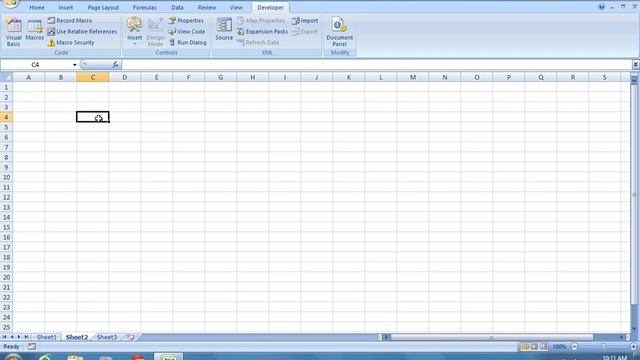640x360 pixels.
Task: Click XML Export
Action: 305,31
